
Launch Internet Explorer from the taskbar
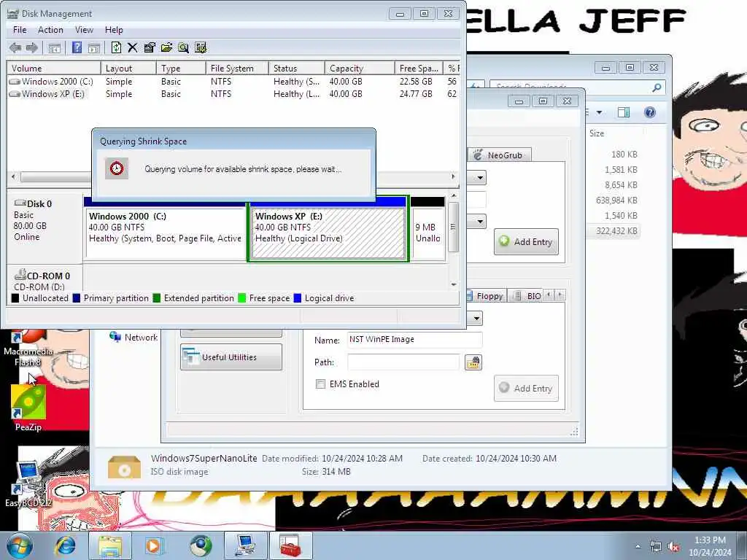click(x=66, y=545)
